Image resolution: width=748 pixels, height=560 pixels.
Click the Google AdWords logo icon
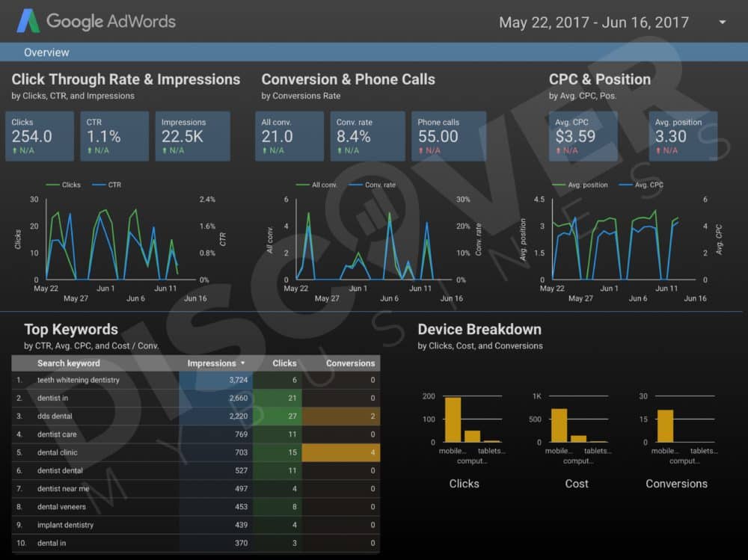point(28,22)
